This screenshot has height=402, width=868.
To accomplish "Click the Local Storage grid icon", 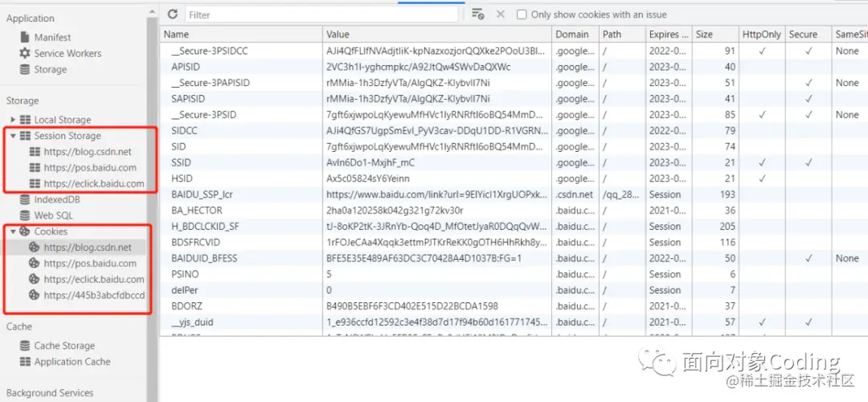I will (x=25, y=120).
